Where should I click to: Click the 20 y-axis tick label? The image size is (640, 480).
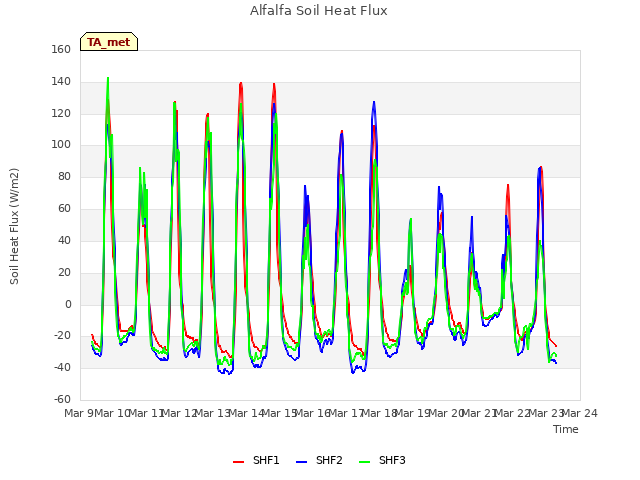pos(64,272)
